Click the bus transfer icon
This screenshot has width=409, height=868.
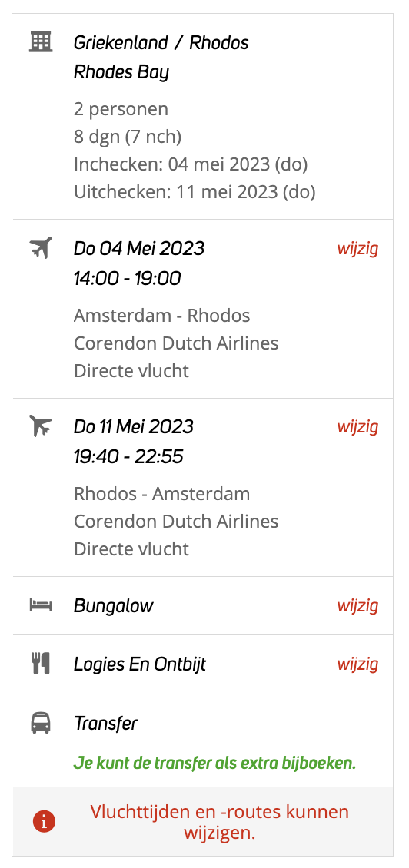coord(41,722)
